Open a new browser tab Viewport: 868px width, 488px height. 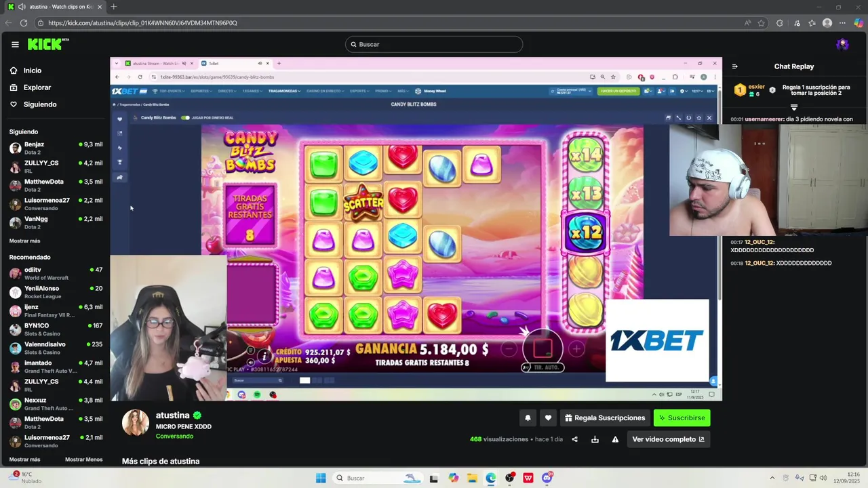[x=113, y=7]
